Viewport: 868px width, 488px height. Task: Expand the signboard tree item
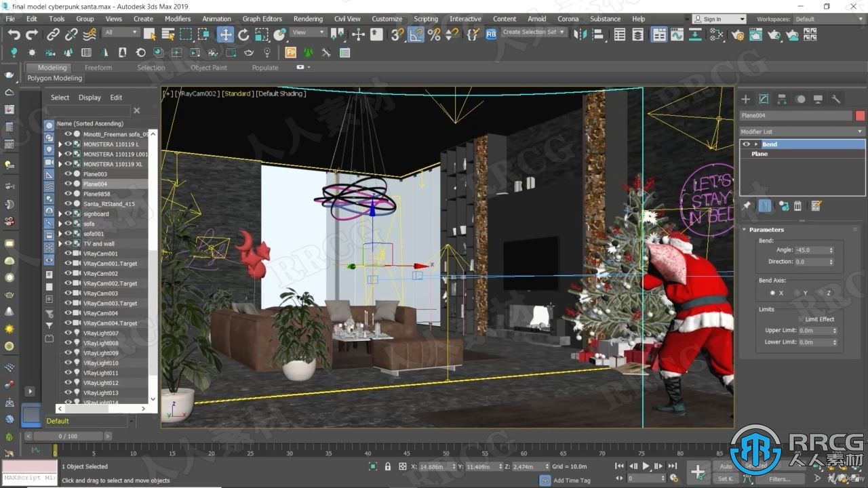60,213
